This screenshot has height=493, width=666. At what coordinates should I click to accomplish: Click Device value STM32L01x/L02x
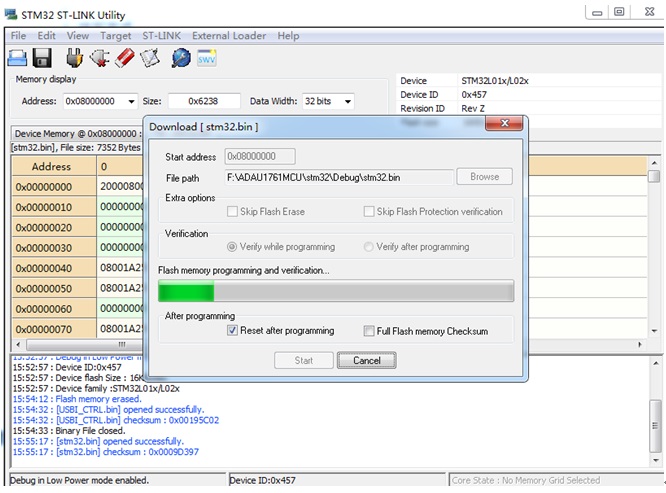tap(495, 81)
